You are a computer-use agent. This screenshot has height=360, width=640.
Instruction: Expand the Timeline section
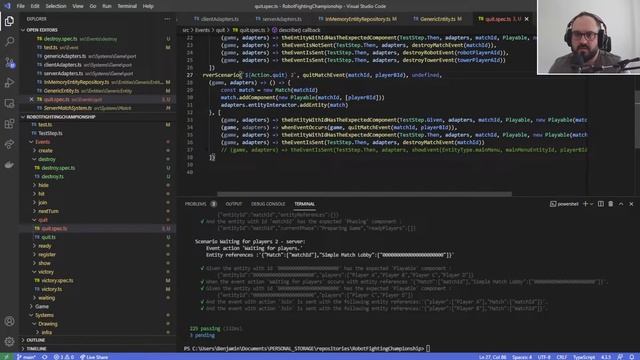(x=36, y=349)
